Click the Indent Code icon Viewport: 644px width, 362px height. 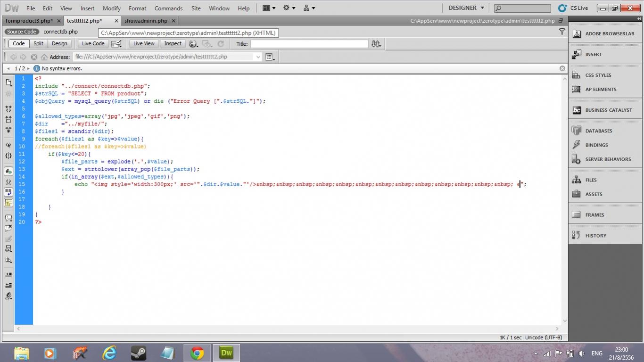(8, 275)
